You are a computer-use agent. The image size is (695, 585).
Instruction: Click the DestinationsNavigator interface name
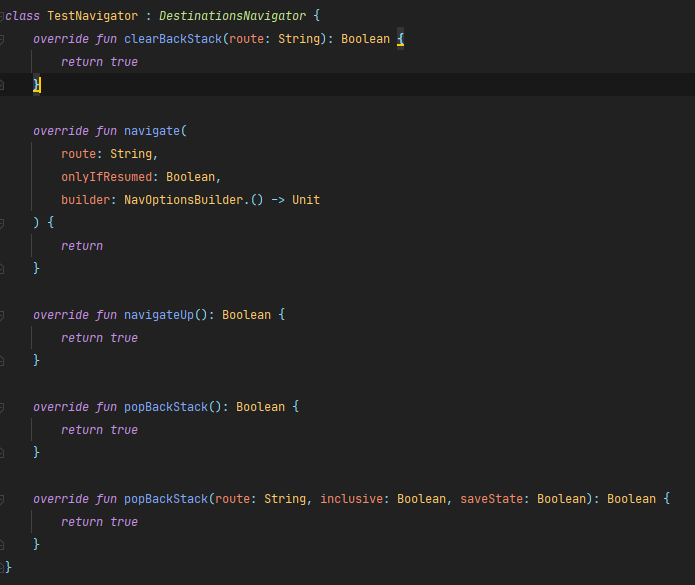point(232,16)
